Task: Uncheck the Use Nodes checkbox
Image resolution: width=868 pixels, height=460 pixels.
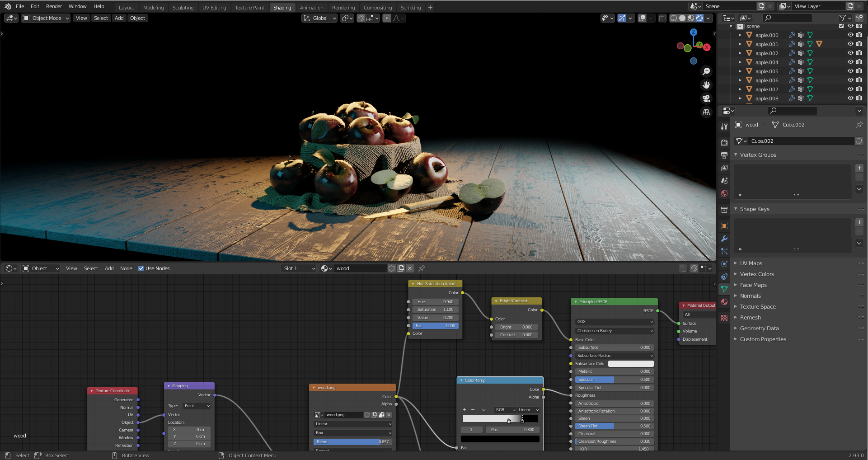Action: [141, 268]
